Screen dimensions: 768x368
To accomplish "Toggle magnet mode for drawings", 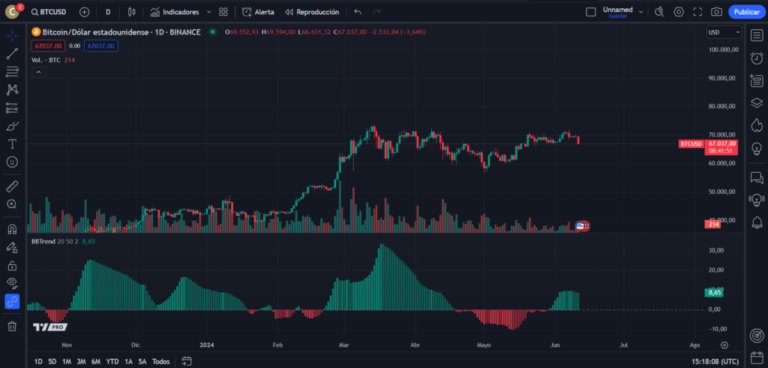I will (12, 229).
